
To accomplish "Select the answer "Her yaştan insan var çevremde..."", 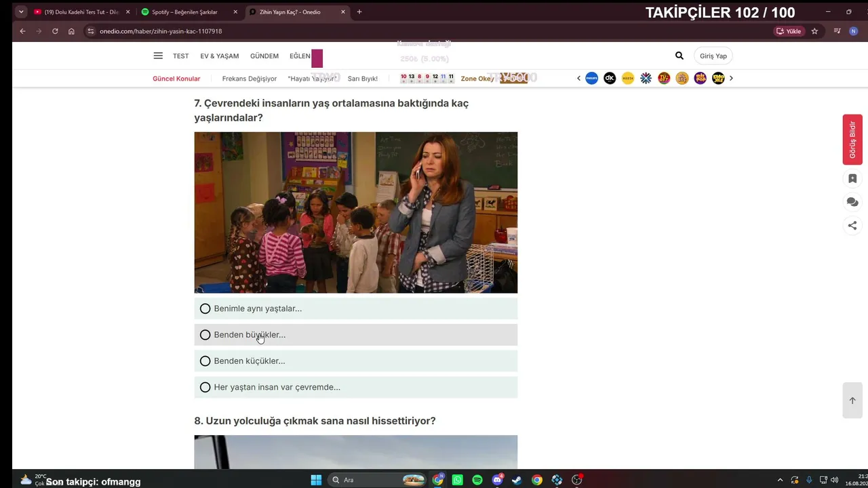I will pyautogui.click(x=356, y=387).
